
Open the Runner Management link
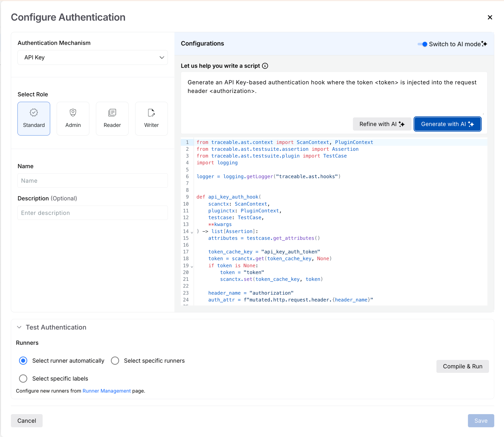pos(107,391)
